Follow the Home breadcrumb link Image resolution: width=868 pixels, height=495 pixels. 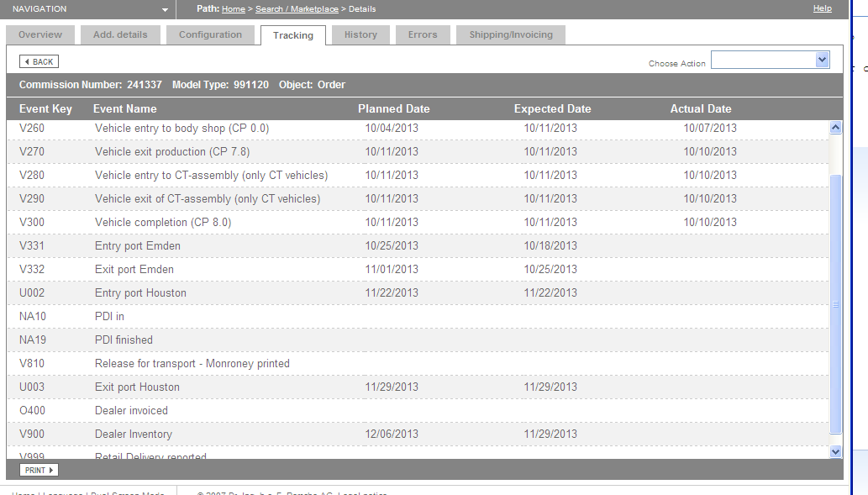pyautogui.click(x=234, y=9)
